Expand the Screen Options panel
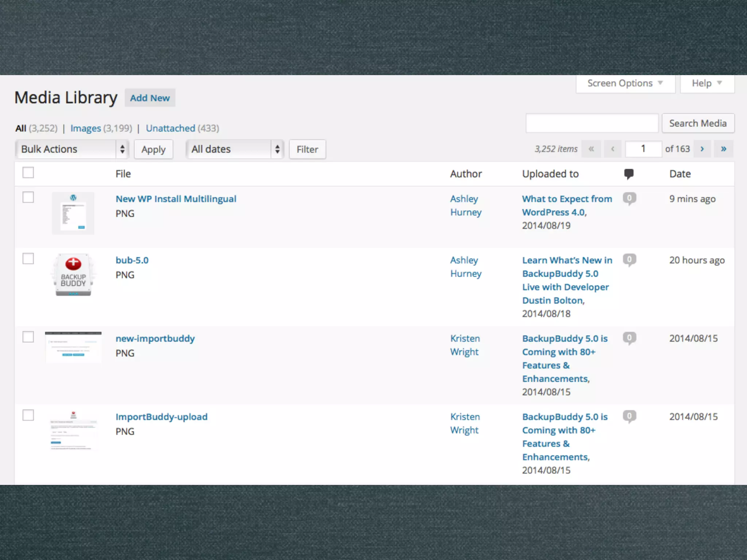747x560 pixels. click(625, 83)
